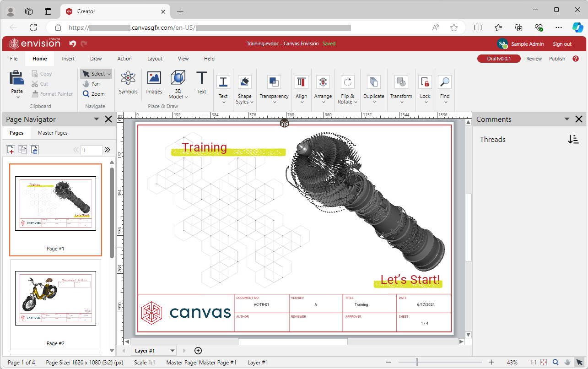Add a new page in Page Navigator

[11, 150]
